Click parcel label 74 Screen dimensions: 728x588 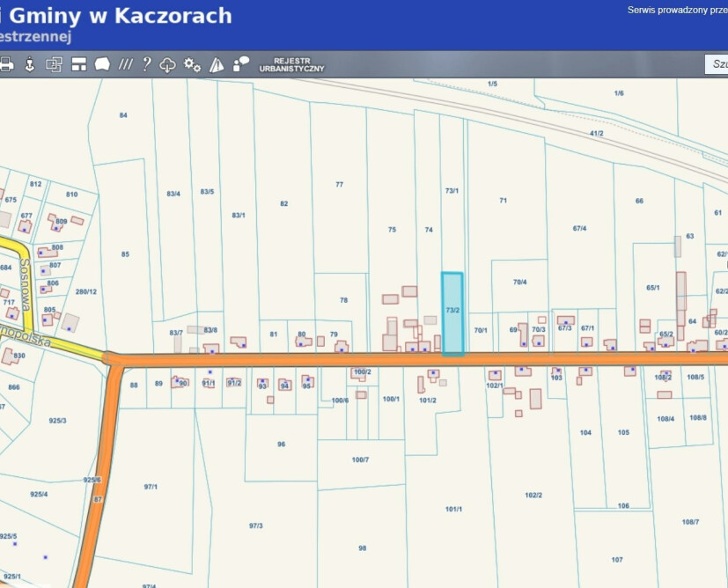coord(429,229)
